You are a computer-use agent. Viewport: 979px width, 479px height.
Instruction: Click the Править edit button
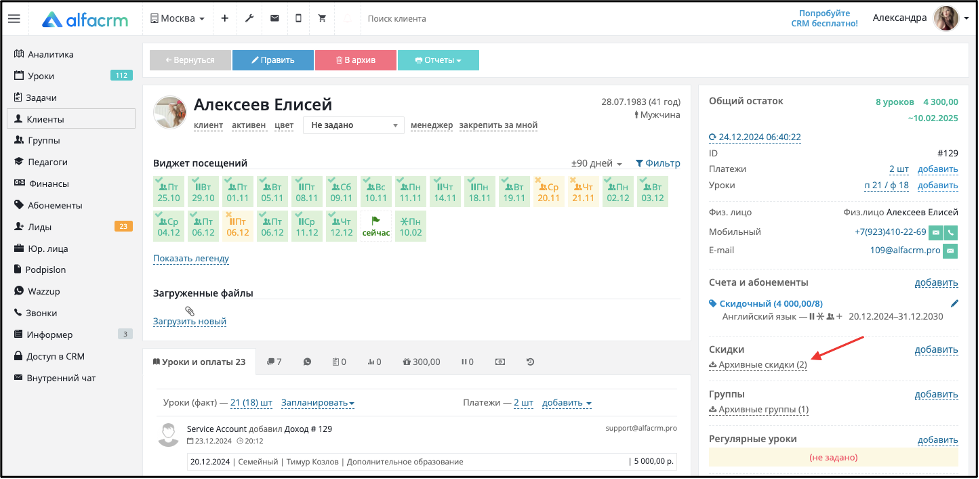click(x=273, y=60)
